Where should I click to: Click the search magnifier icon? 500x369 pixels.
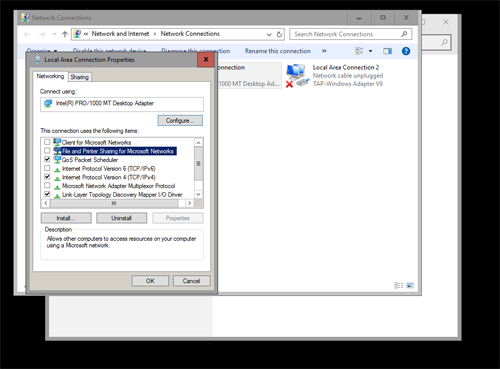click(404, 34)
